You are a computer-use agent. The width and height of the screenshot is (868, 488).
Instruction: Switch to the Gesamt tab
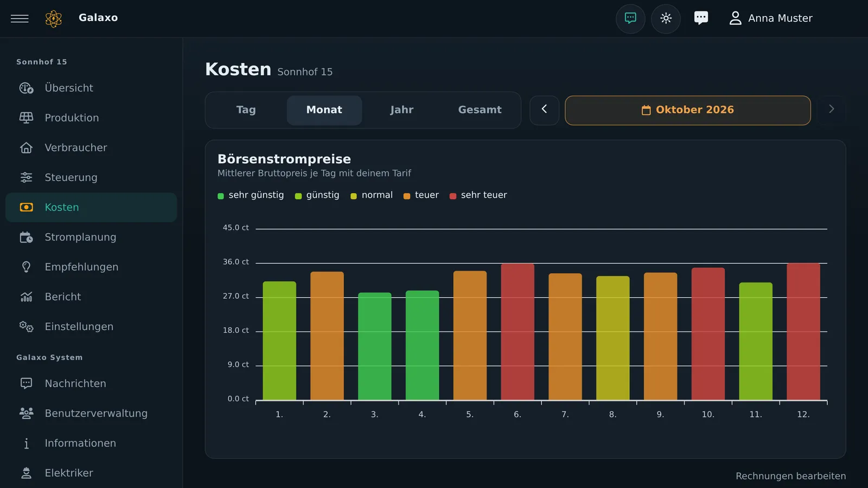tap(480, 110)
